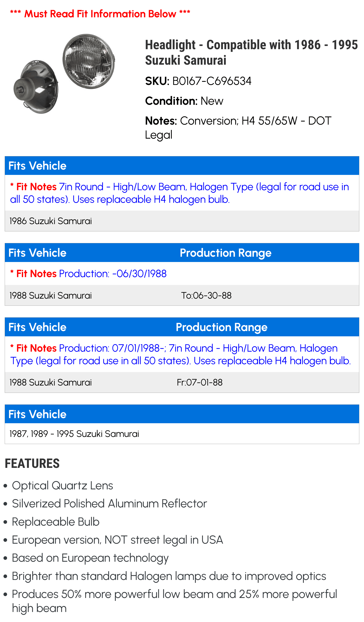
Task: Click the FEATURES heading
Action: (32, 463)
